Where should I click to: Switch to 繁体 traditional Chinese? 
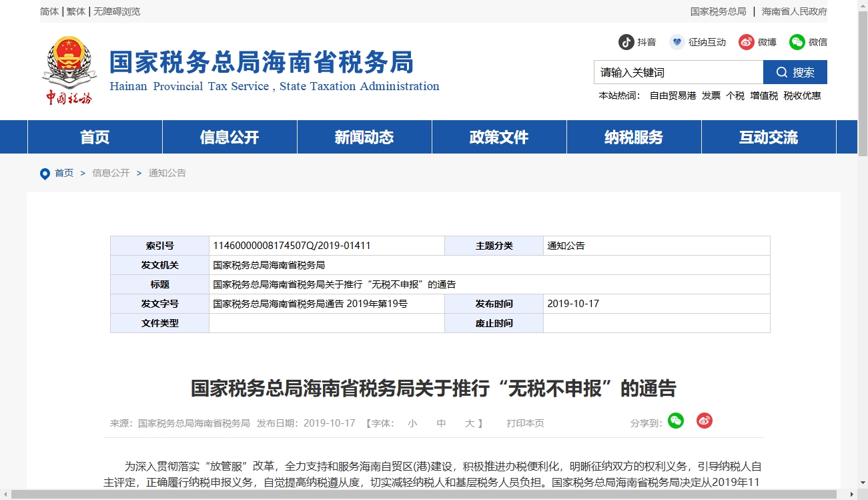pos(76,11)
